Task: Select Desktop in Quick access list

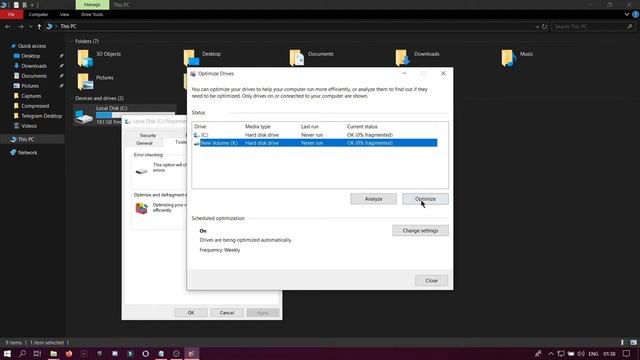Action: tap(31, 56)
